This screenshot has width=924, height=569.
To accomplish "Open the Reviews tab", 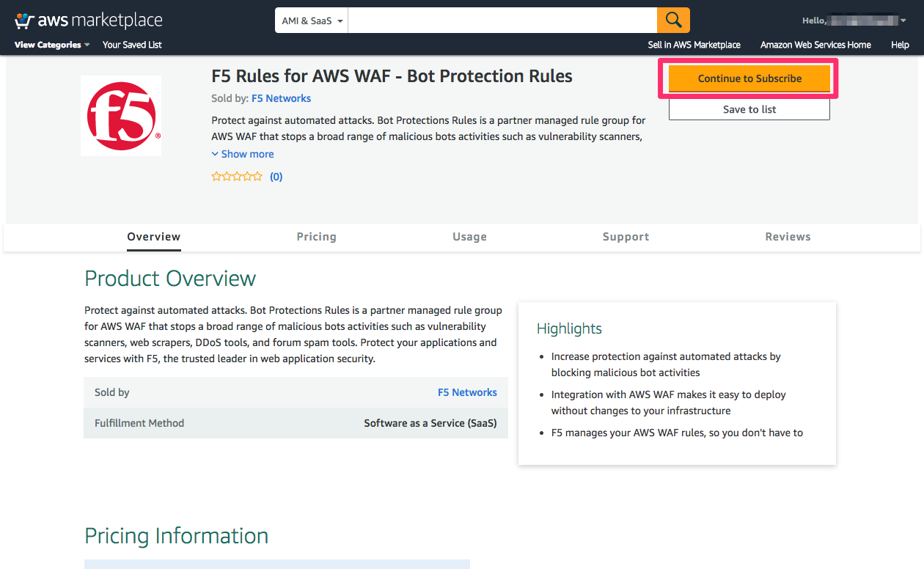I will pos(788,237).
